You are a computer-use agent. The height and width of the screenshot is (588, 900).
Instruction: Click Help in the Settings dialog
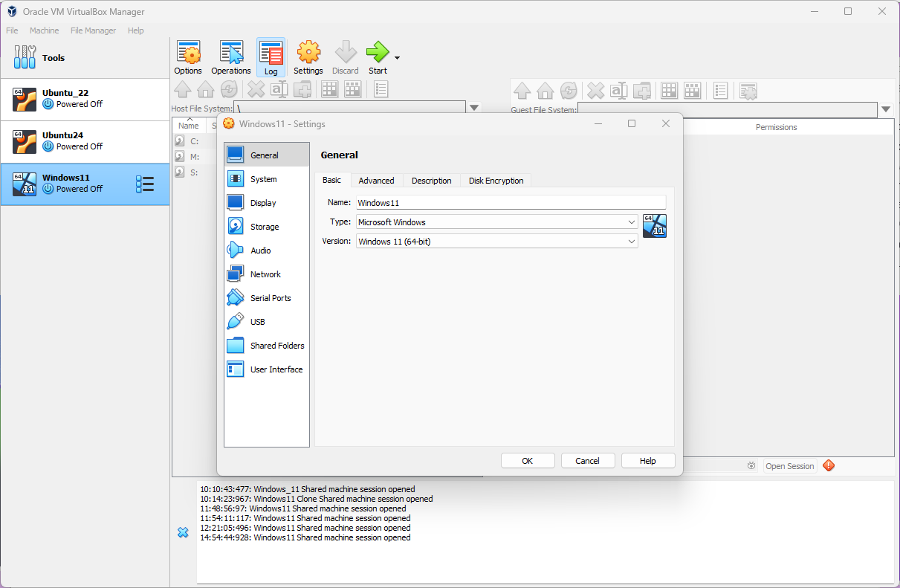648,461
